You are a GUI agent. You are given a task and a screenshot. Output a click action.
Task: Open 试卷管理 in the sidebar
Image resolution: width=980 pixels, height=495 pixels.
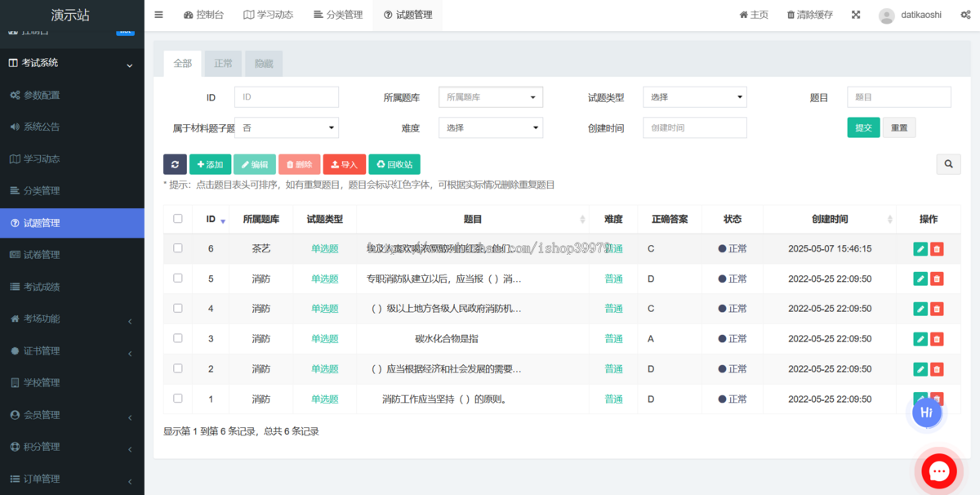pyautogui.click(x=72, y=255)
